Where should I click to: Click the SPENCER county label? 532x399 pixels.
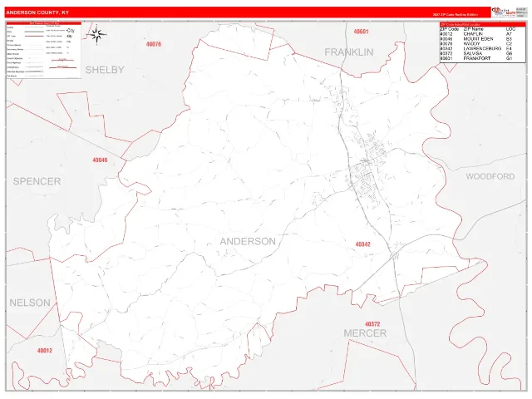coord(37,181)
